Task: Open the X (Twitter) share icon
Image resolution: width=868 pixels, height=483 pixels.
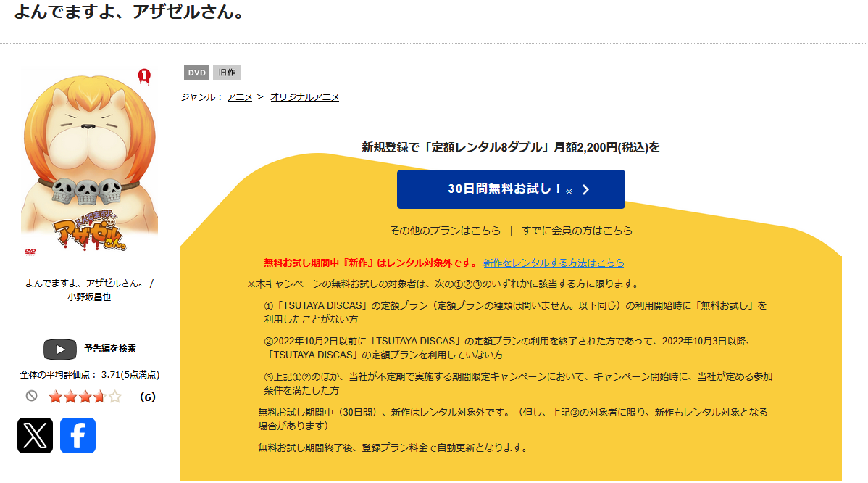Action: (35, 435)
